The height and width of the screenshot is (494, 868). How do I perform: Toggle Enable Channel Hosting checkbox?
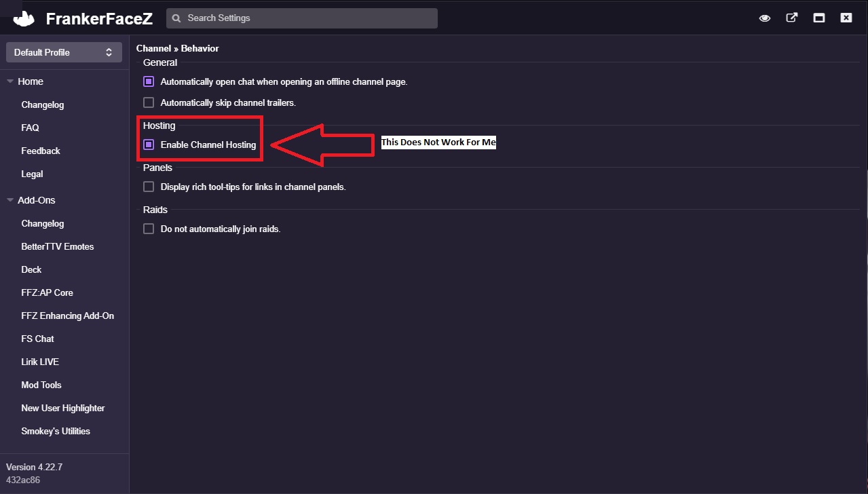(149, 145)
